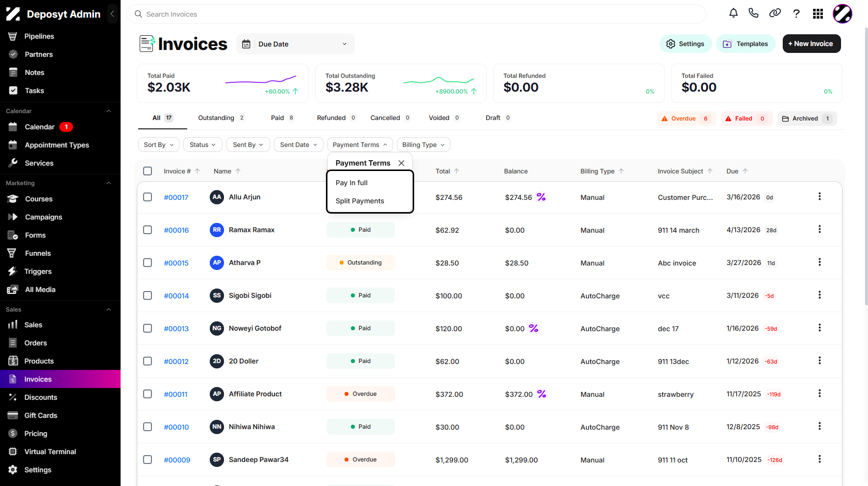The height and width of the screenshot is (486, 868).
Task: Select all invoices with header checkbox
Action: coord(148,171)
